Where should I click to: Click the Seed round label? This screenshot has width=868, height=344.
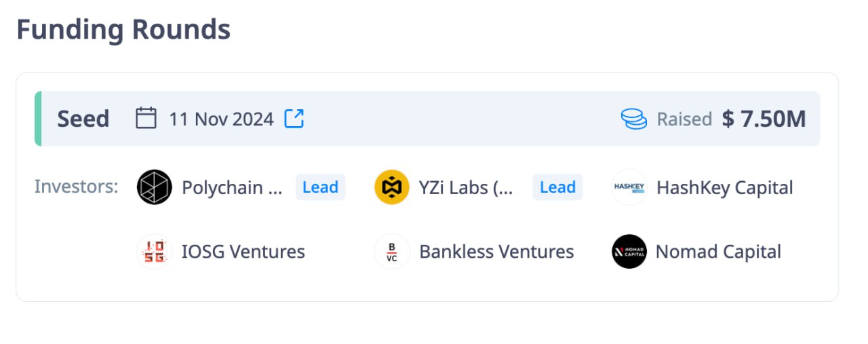pyautogui.click(x=83, y=119)
